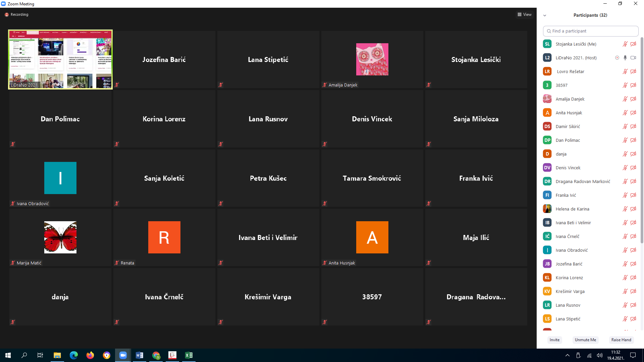This screenshot has width=644, height=362.
Task: Select Helena de Karina in participants list
Action: [x=572, y=209]
